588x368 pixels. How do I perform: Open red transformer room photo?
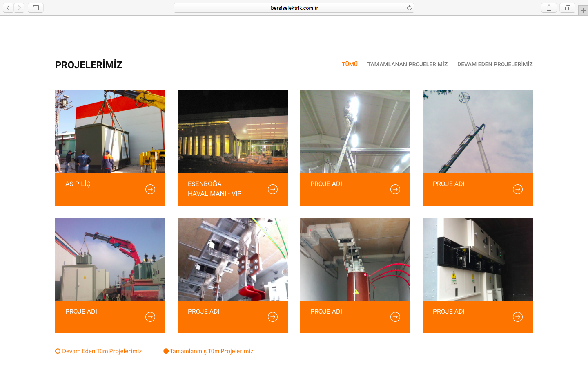click(355, 259)
